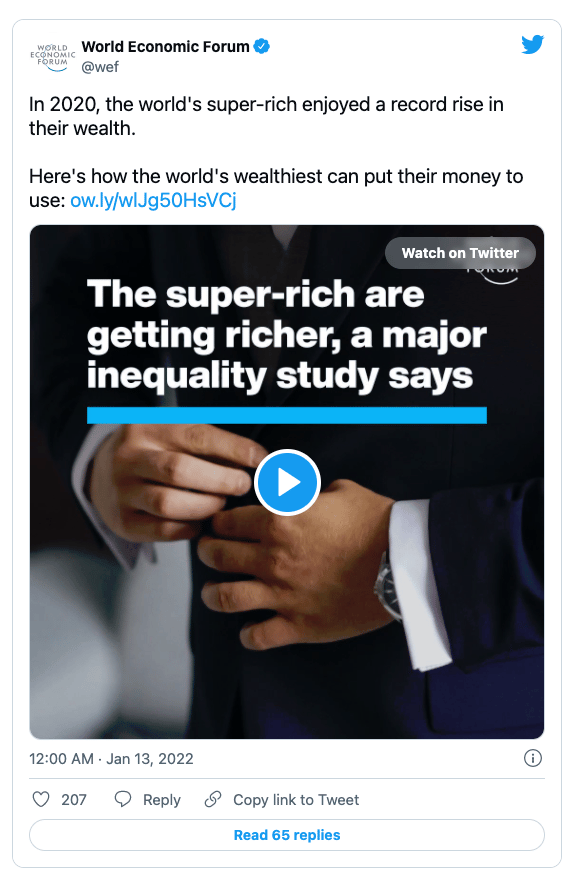The image size is (569, 878).
Task: Open the @wef handle
Action: click(x=100, y=67)
